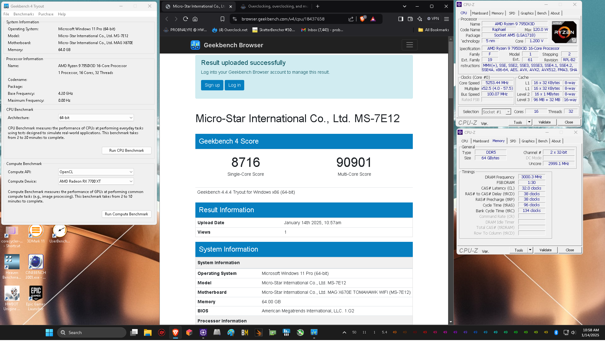Open Geekbench Purchase menu

tap(46, 14)
